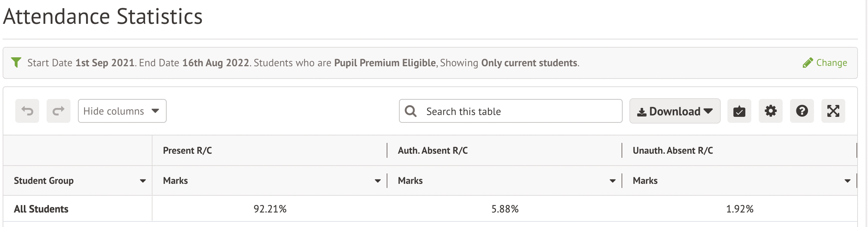Select the All Students row label
The height and width of the screenshot is (227, 868).
click(41, 209)
